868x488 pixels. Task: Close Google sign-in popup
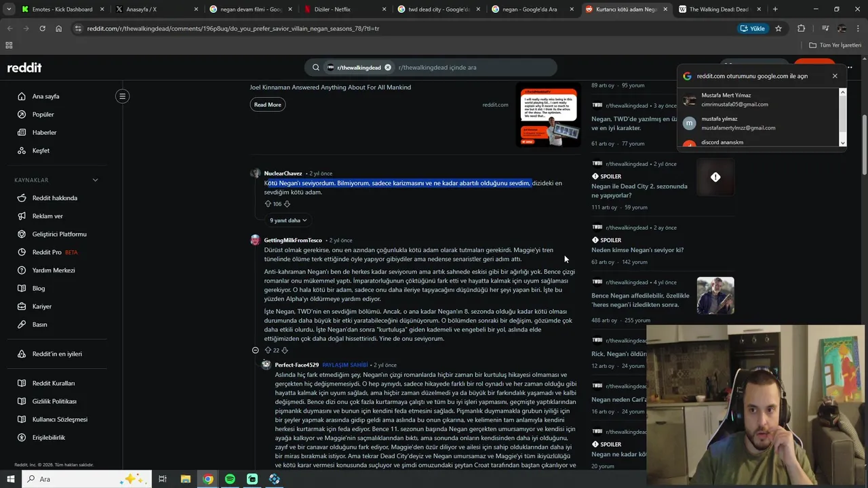click(835, 76)
